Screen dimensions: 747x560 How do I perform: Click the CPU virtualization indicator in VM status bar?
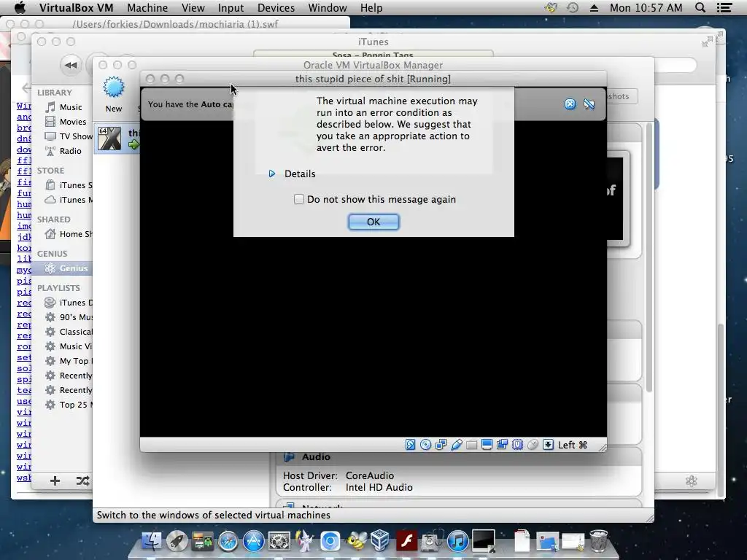pyautogui.click(x=517, y=445)
